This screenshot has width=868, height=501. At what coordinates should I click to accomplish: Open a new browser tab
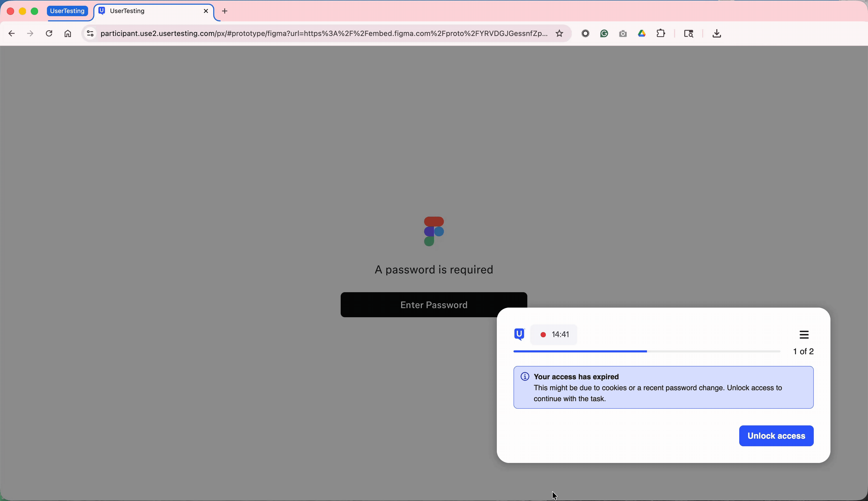tap(224, 11)
